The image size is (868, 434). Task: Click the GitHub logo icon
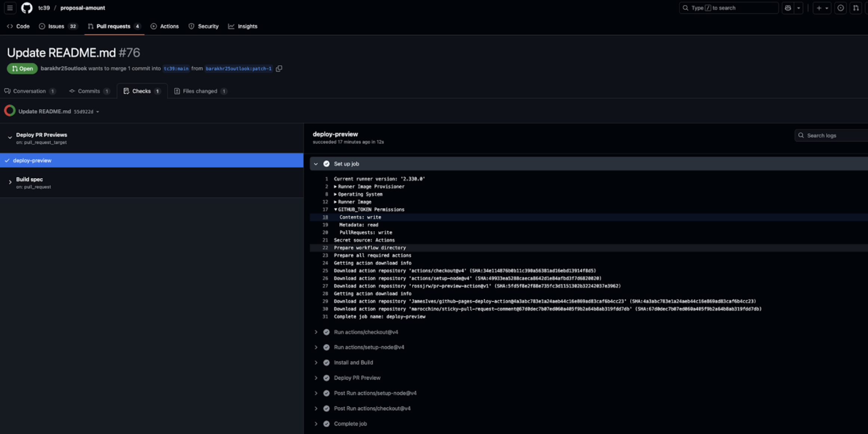27,8
